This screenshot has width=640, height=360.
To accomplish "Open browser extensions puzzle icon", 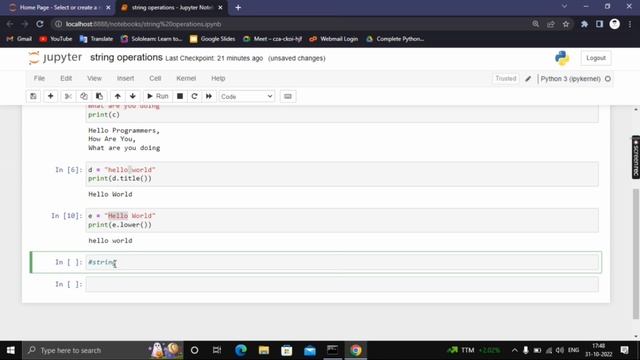I will click(x=584, y=24).
